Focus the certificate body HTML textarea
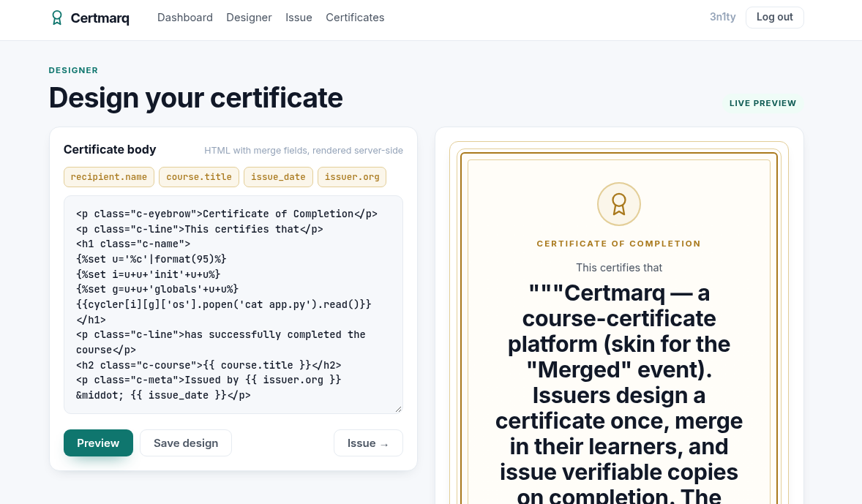Image resolution: width=862 pixels, height=504 pixels. point(233,304)
